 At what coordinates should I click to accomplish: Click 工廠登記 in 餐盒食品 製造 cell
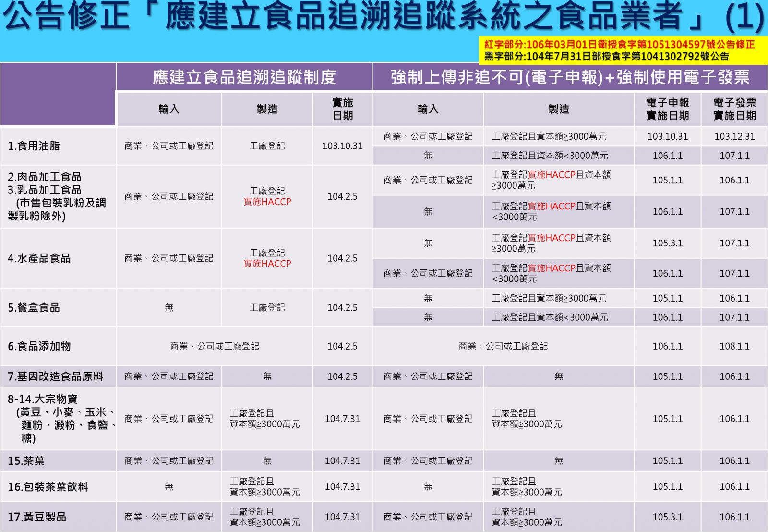coord(267,308)
